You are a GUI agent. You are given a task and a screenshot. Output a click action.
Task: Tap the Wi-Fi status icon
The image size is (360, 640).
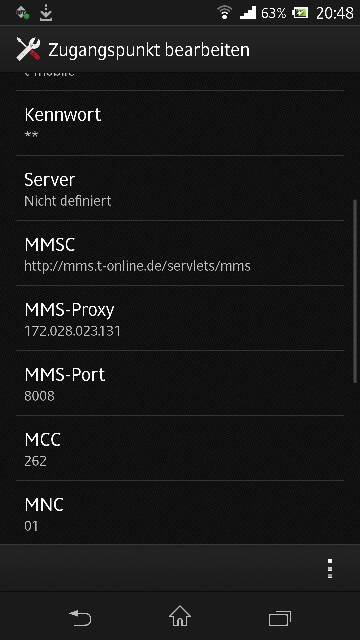click(224, 13)
